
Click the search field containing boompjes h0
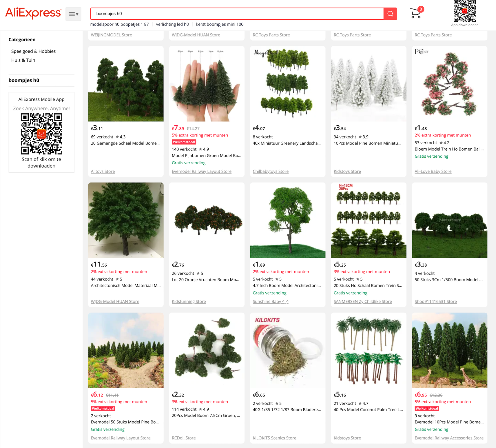point(237,14)
